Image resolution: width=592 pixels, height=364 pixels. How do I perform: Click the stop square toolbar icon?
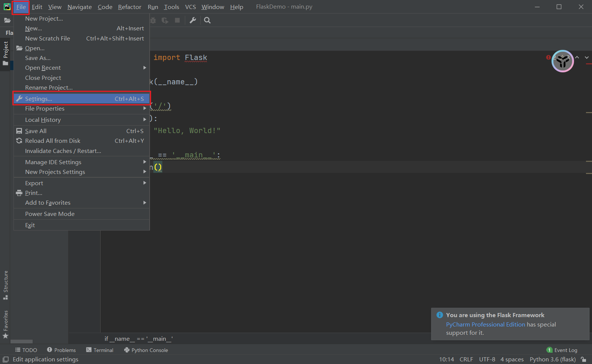click(x=177, y=20)
